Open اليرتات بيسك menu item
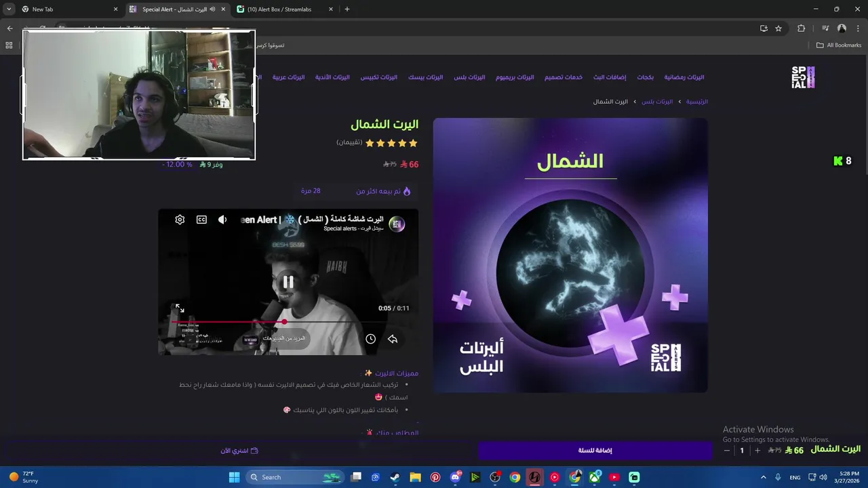Image resolution: width=868 pixels, height=488 pixels. [x=425, y=77]
